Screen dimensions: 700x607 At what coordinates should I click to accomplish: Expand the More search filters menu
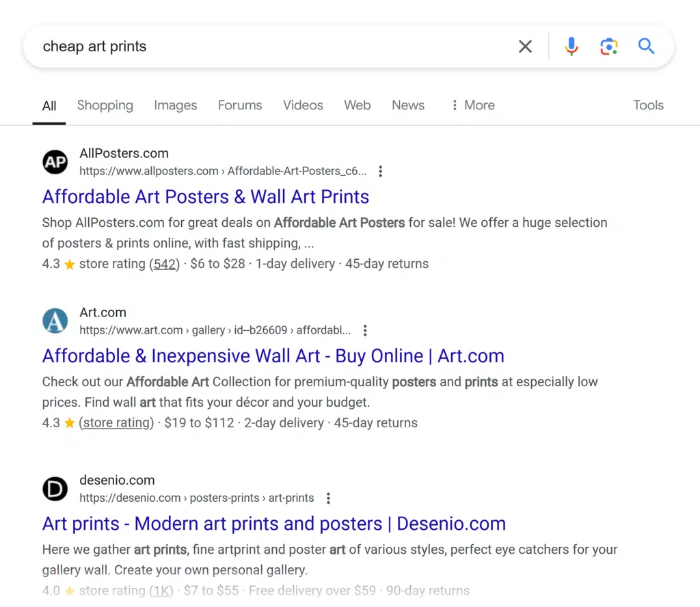[473, 105]
